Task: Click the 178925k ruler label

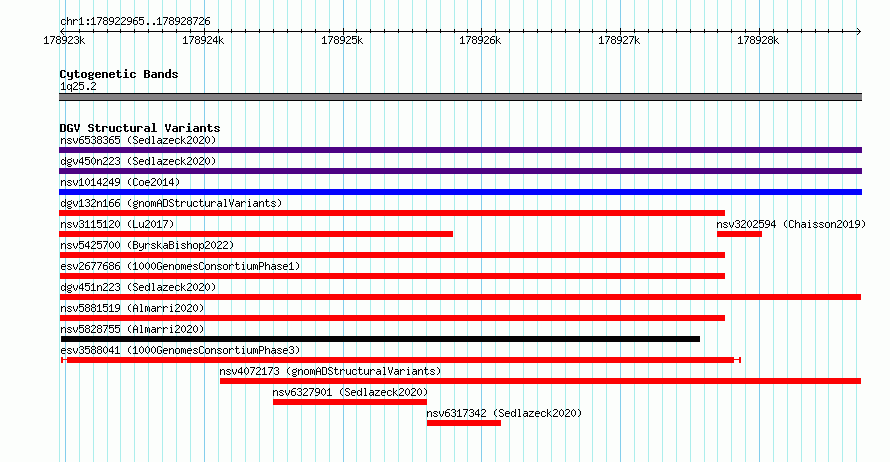Action: (342, 40)
